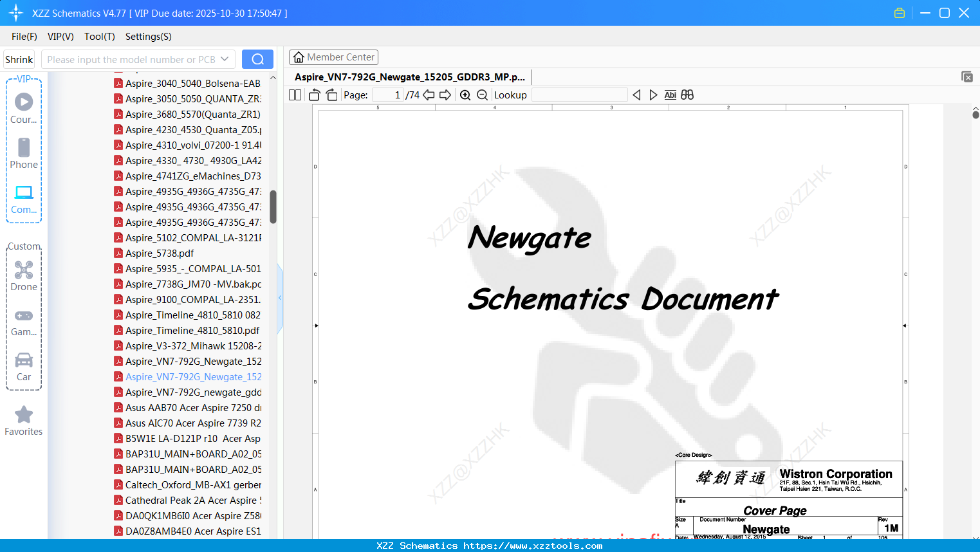
Task: Open Aspire_3040_5040_Bolsena-EAB file
Action: tap(188, 83)
